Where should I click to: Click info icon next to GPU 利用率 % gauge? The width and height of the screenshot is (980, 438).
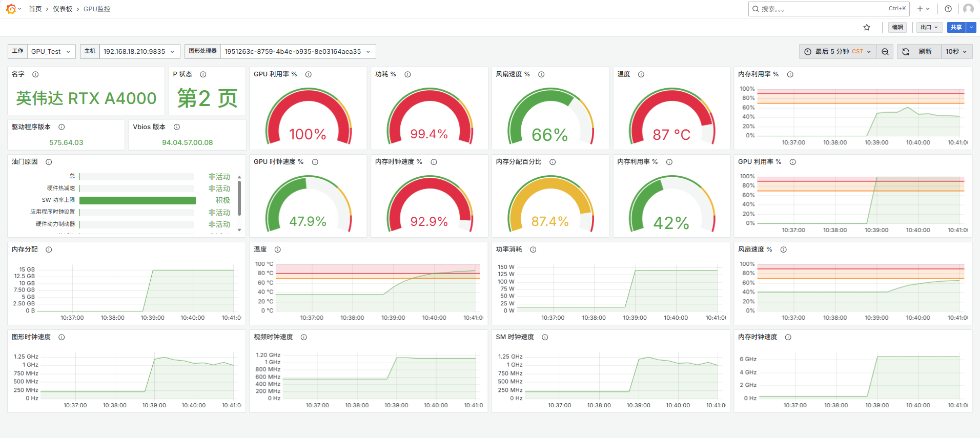pos(309,74)
